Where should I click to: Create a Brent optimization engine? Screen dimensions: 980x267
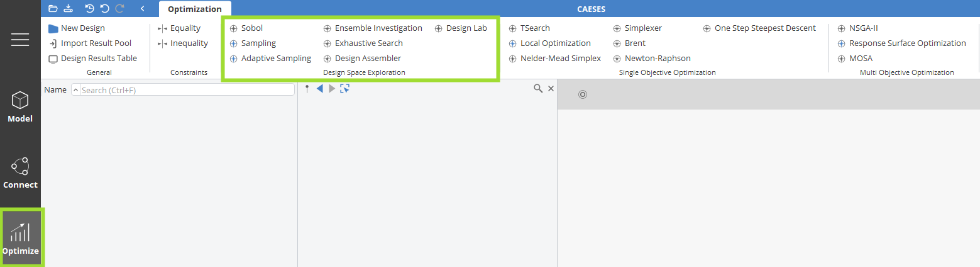[629, 43]
